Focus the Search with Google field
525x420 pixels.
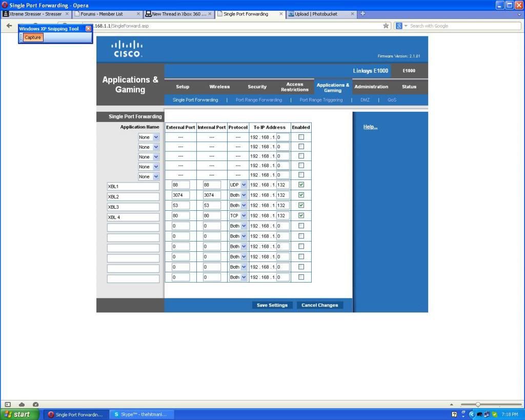point(465,26)
